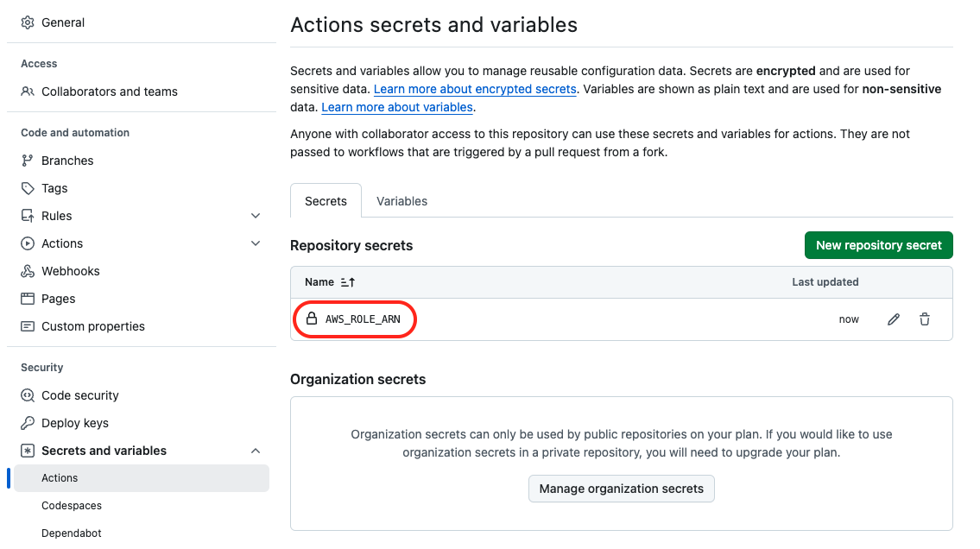Select the Branches icon in sidebar
This screenshot has width=980, height=549.
click(x=27, y=160)
